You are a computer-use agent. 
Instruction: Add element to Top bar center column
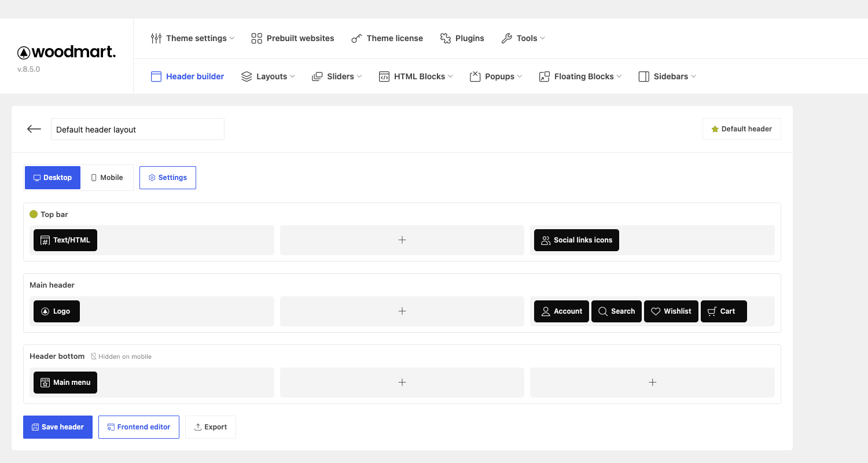point(402,240)
